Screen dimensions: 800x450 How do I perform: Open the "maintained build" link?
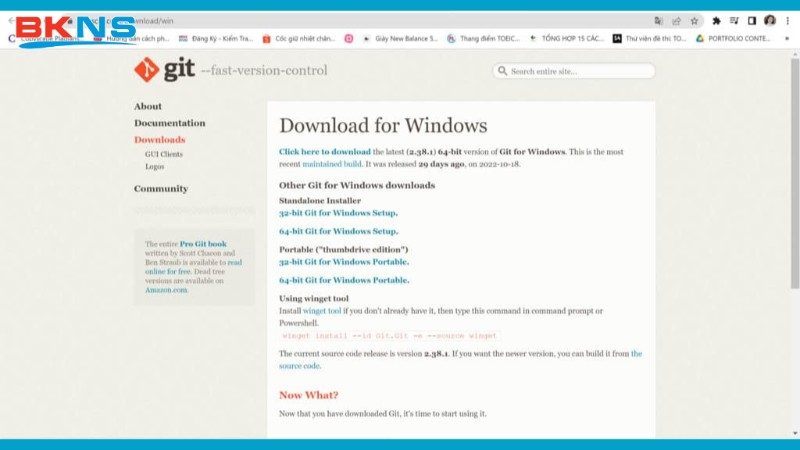pyautogui.click(x=332, y=164)
